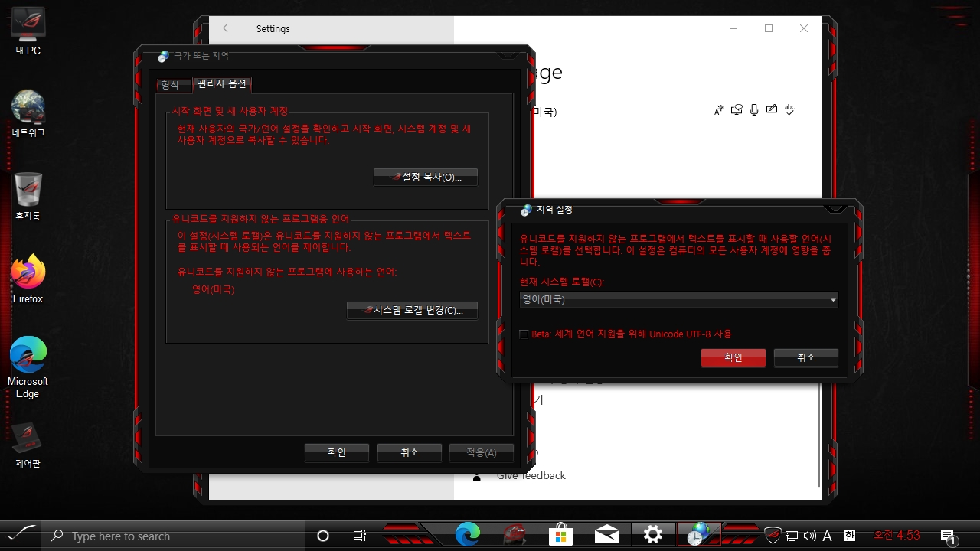Click the 영어(미국) current locale text

pos(213,289)
